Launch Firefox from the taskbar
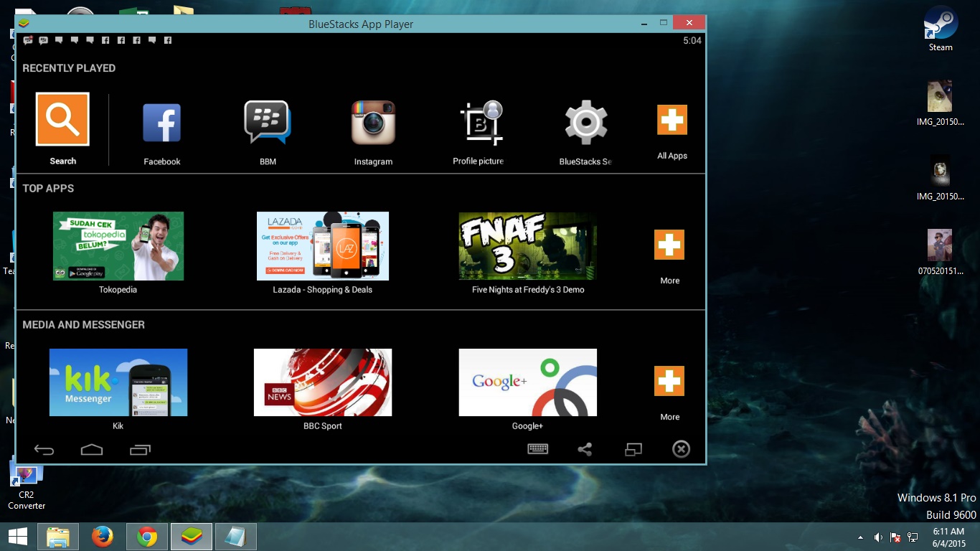 pyautogui.click(x=103, y=537)
